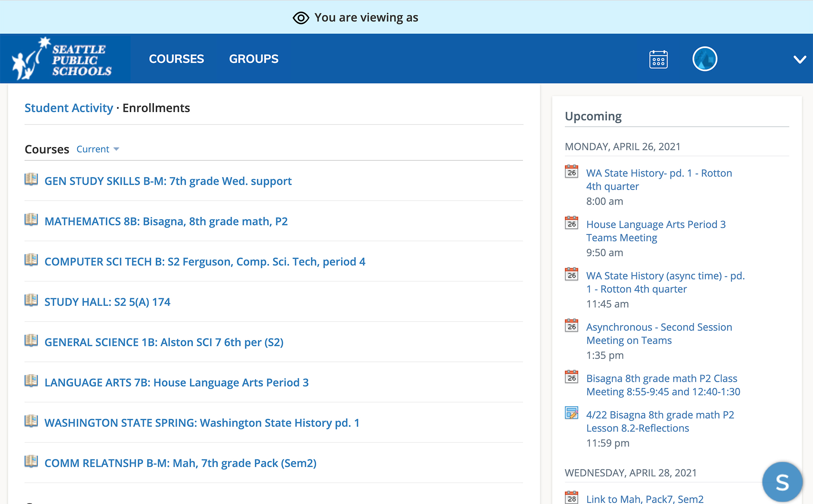Viewport: 813px width, 504px height.
Task: Open WASHINGTON STATE SPRING history course
Action: pyautogui.click(x=202, y=423)
